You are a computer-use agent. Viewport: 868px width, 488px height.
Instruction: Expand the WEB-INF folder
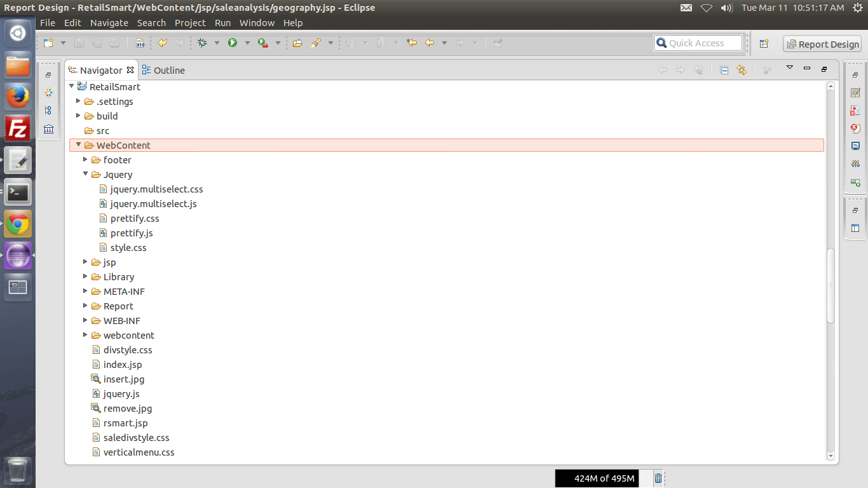pyautogui.click(x=85, y=320)
